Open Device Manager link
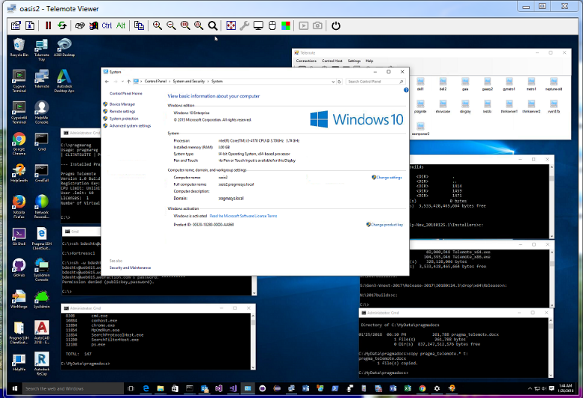This screenshot has width=583, height=398. [x=122, y=104]
